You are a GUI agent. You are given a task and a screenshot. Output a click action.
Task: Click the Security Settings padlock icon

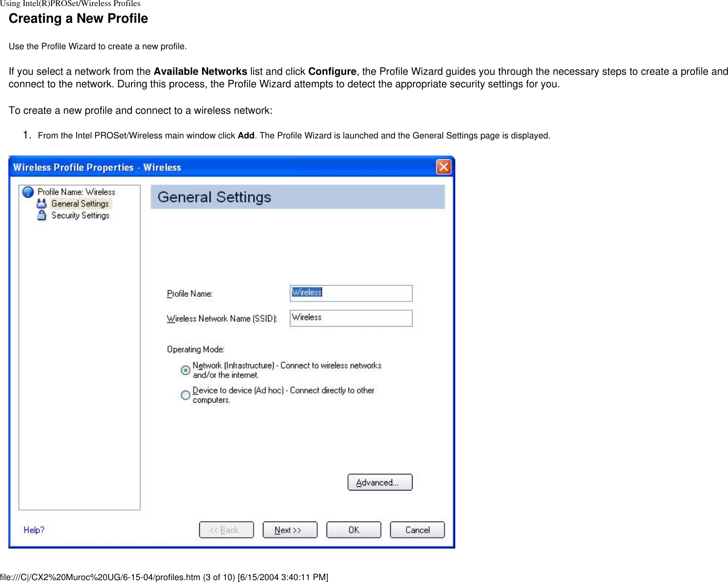point(42,215)
